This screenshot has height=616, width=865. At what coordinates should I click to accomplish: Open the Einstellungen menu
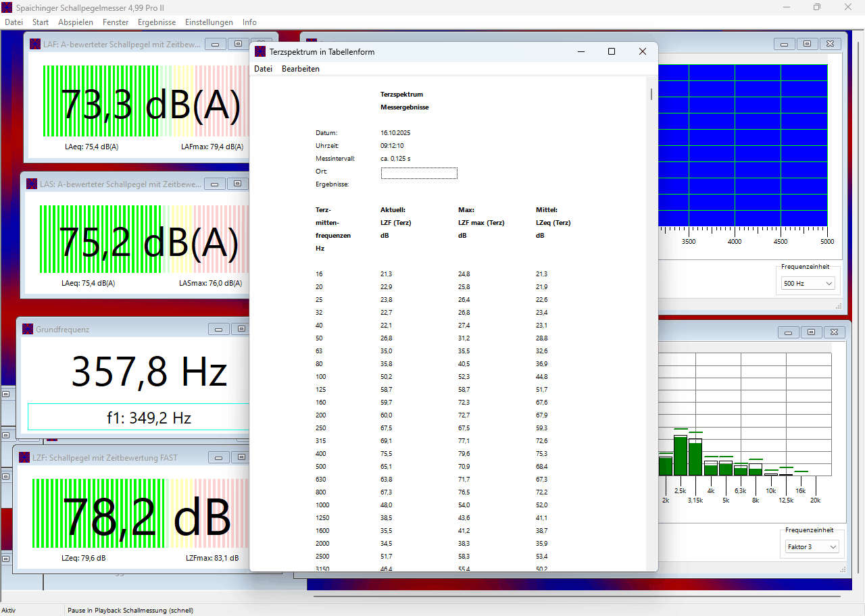click(209, 22)
